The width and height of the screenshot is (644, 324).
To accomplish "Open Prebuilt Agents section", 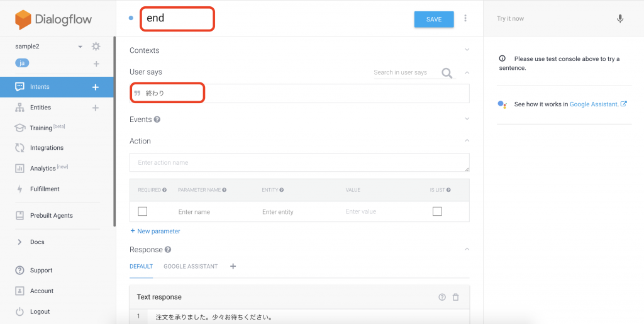I will [52, 216].
